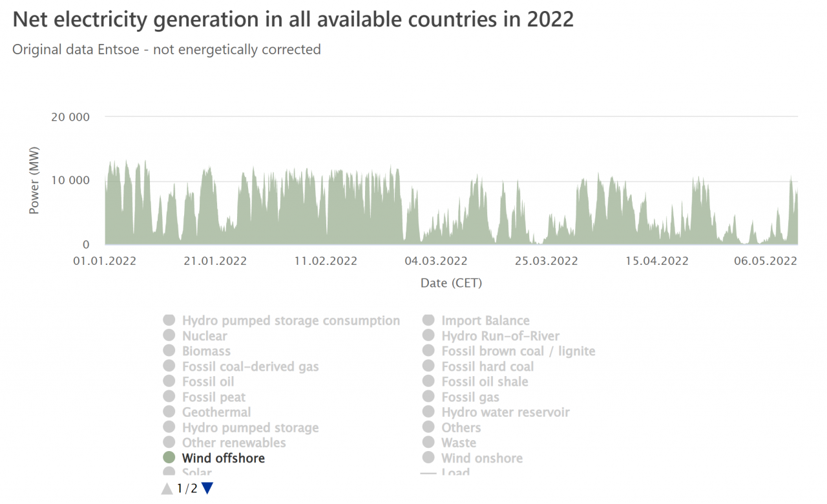Screen dimensions: 827x504
Task: Click the Import Balance legend circle
Action: (428, 320)
